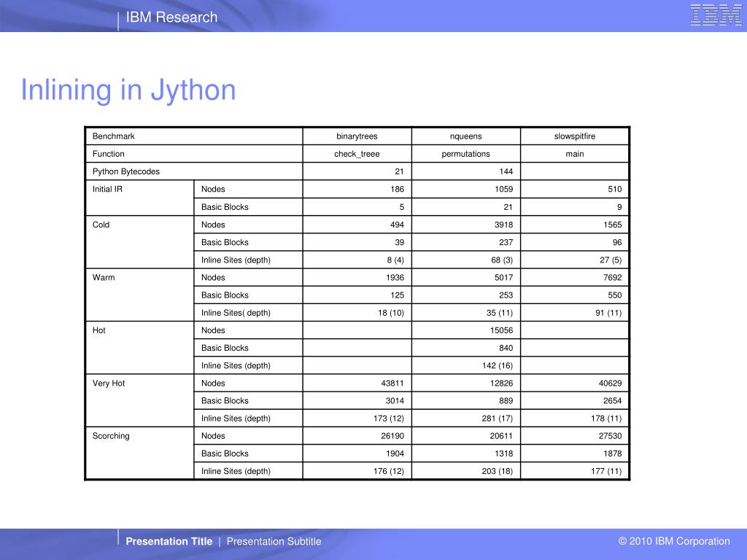Select the Python Bytecodes row label

click(x=126, y=171)
